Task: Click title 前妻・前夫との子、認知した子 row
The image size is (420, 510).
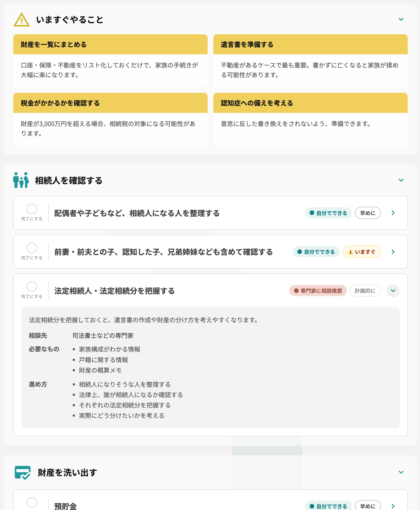Action: (x=164, y=252)
